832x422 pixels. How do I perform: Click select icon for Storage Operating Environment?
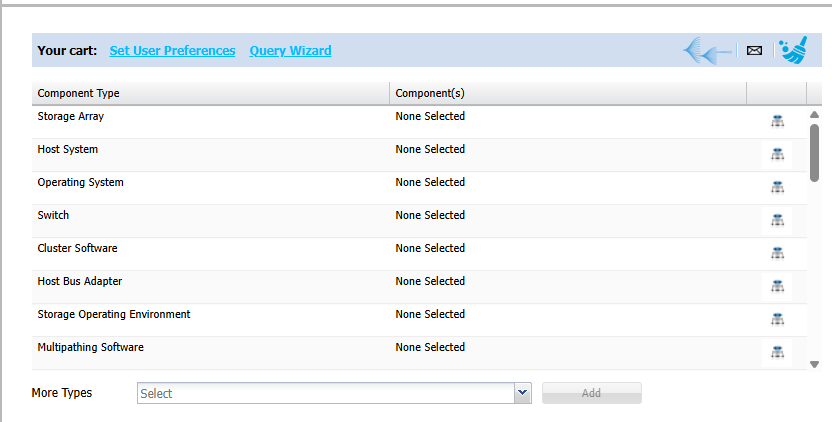[777, 319]
